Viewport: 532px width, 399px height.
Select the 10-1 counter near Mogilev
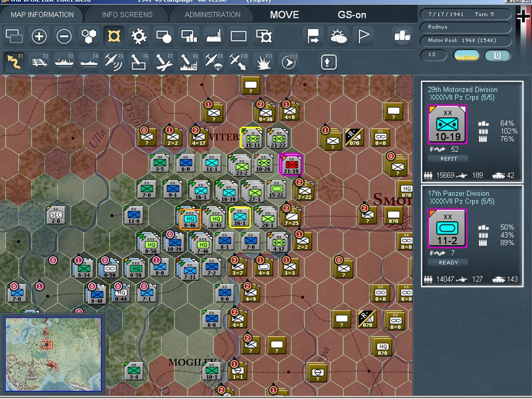click(x=212, y=370)
